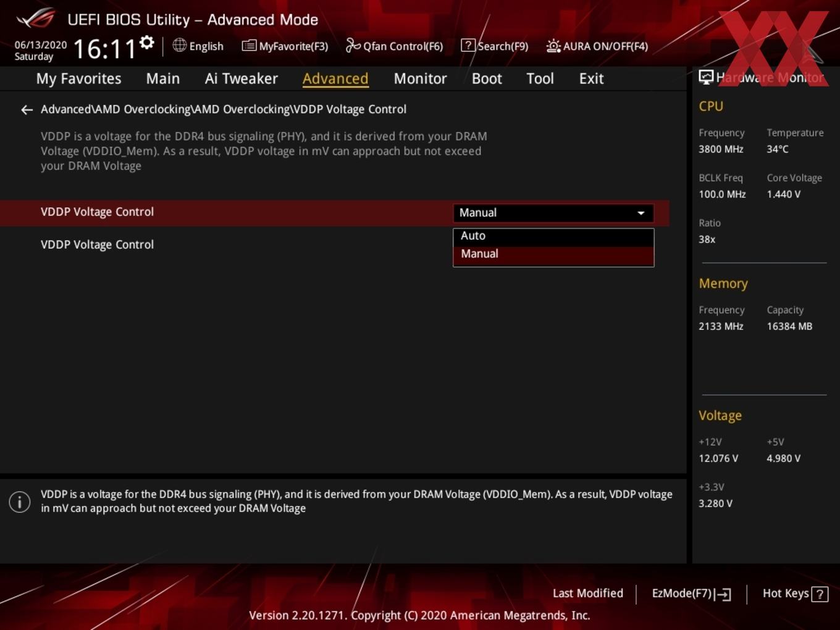Select highlighted VDDP Voltage Control row
Screen dimensions: 840x630
click(x=335, y=212)
